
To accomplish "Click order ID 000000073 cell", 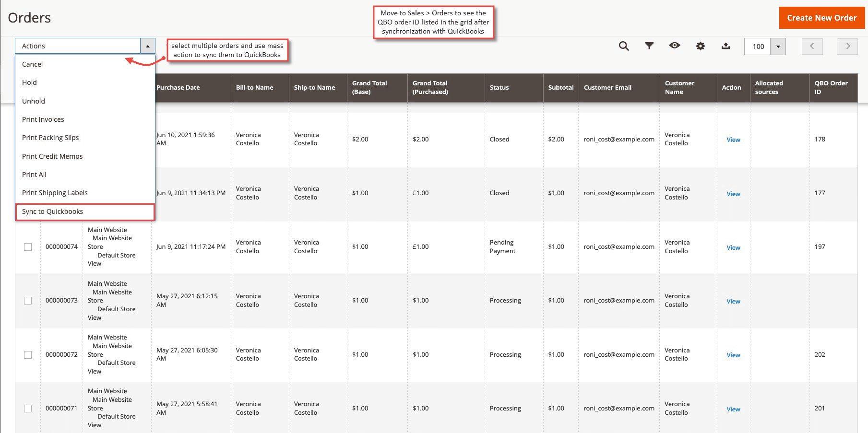I will coord(61,301).
